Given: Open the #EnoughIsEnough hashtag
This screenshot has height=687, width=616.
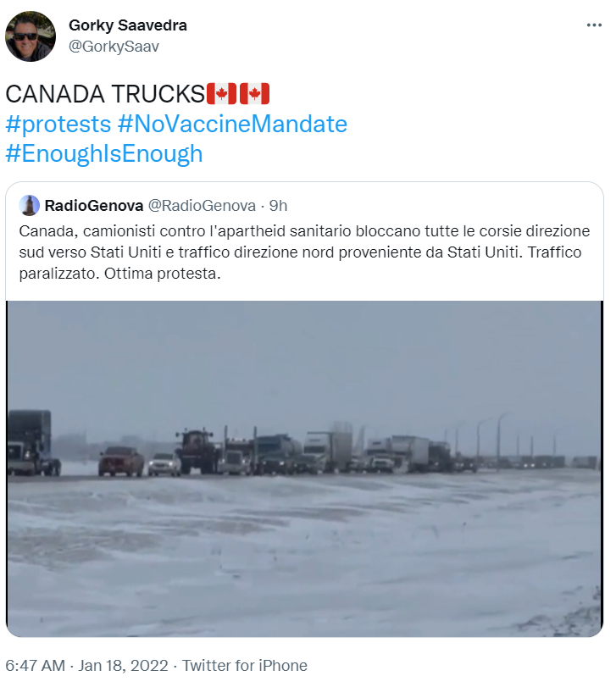Looking at the screenshot, I should 104,154.
